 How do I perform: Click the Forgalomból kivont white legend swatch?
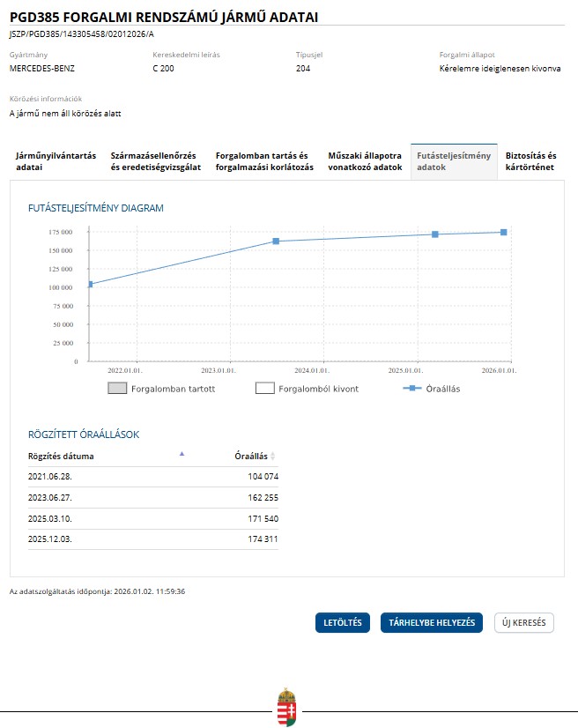pyautogui.click(x=265, y=388)
